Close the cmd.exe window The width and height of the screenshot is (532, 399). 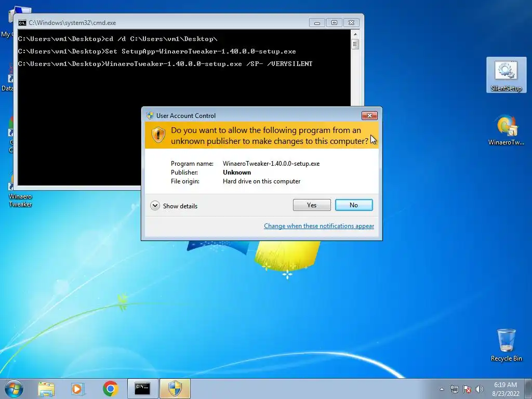click(x=351, y=23)
